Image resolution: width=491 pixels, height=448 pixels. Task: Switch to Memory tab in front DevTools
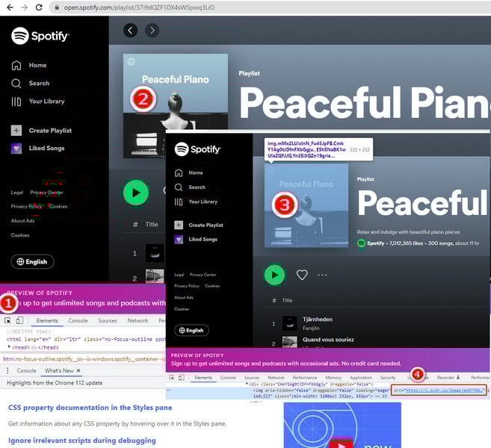333,378
